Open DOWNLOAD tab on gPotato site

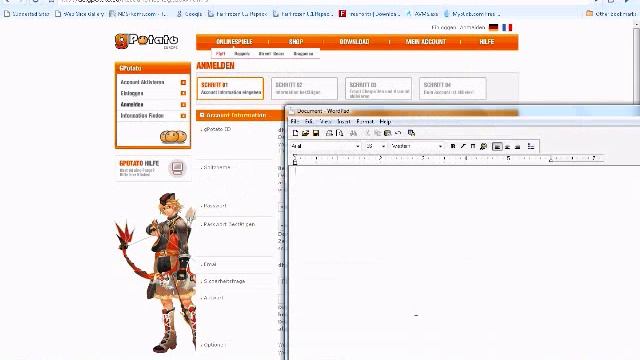pyautogui.click(x=354, y=42)
